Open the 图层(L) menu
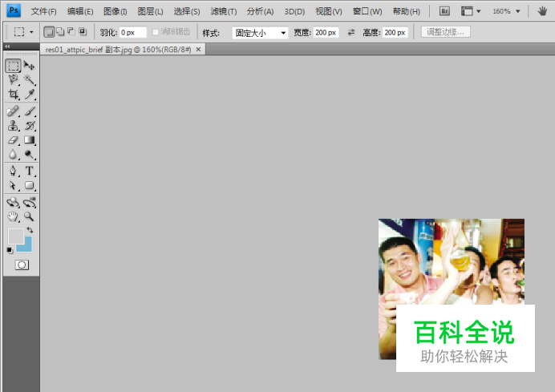The height and width of the screenshot is (392, 555). tap(150, 12)
